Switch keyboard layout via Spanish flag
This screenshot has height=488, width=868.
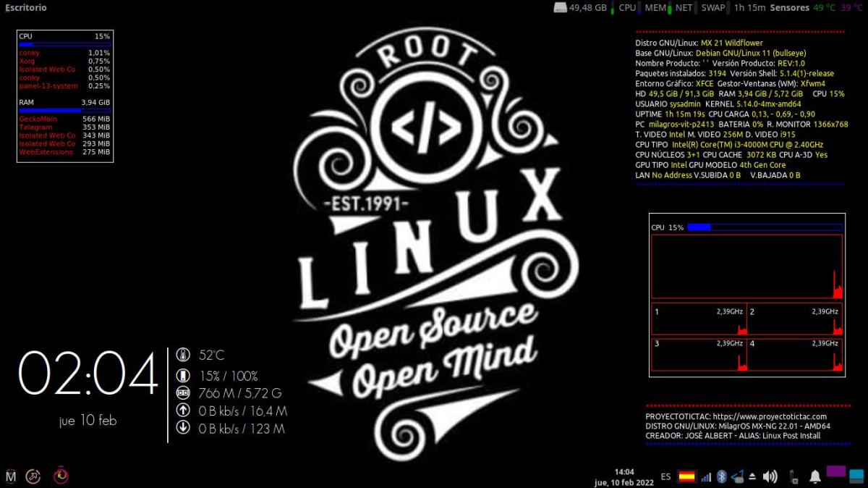tap(686, 476)
